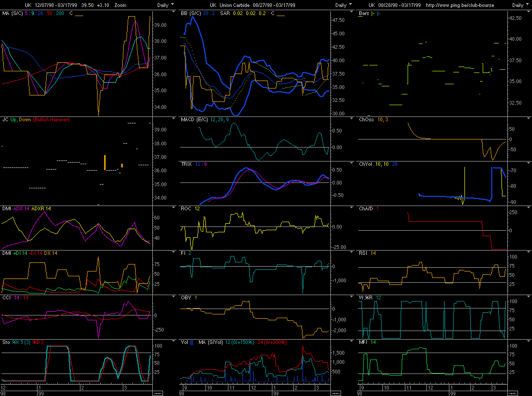
Task: Click the '+DI 14' label in DMI panel
Action: [x=20, y=253]
